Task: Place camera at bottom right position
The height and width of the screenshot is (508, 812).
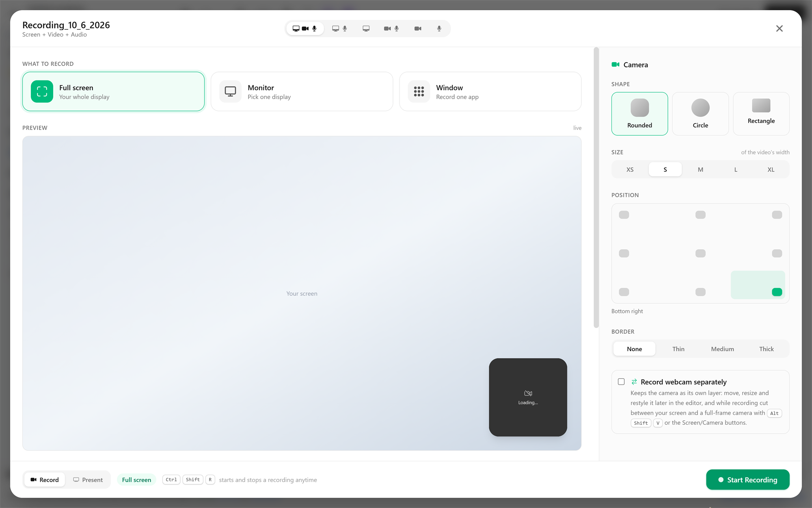Action: 777,292
